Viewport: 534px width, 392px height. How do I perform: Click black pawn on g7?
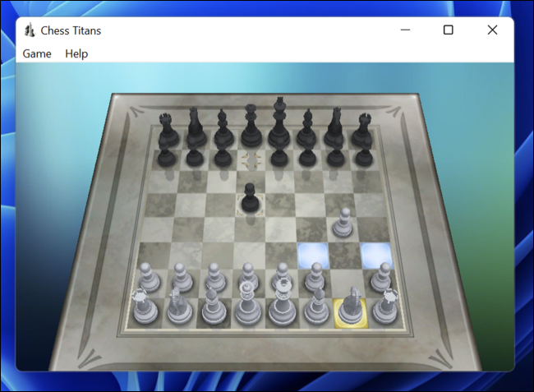coord(336,155)
